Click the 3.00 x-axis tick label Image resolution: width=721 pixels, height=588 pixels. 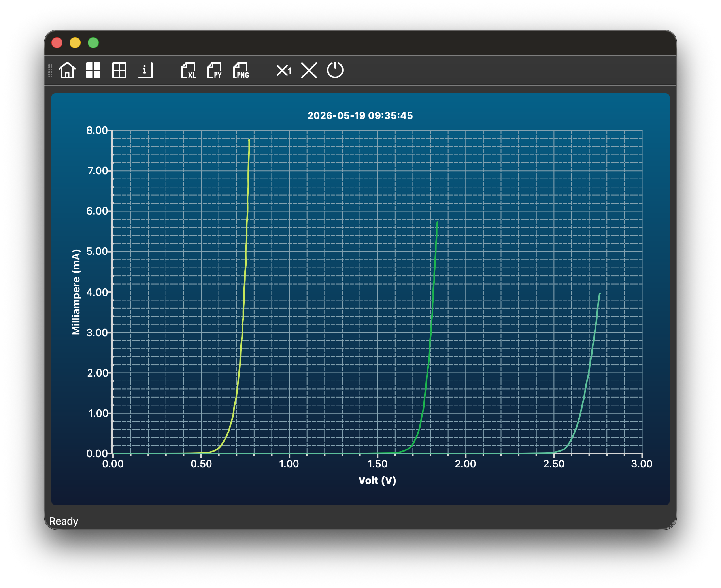coord(642,464)
